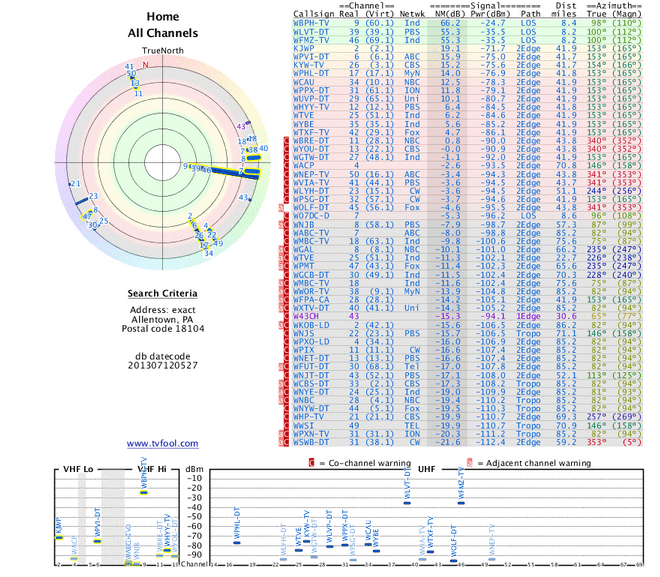The width and height of the screenshot is (660, 577).
Task: Click the Path column header
Action: (x=531, y=14)
